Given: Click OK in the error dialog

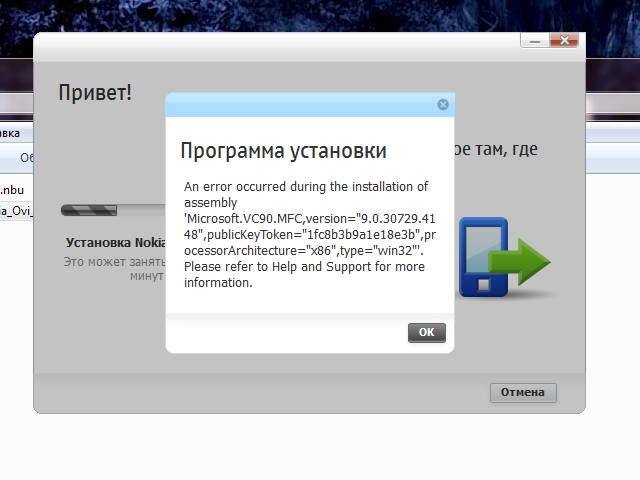Looking at the screenshot, I should (x=426, y=333).
